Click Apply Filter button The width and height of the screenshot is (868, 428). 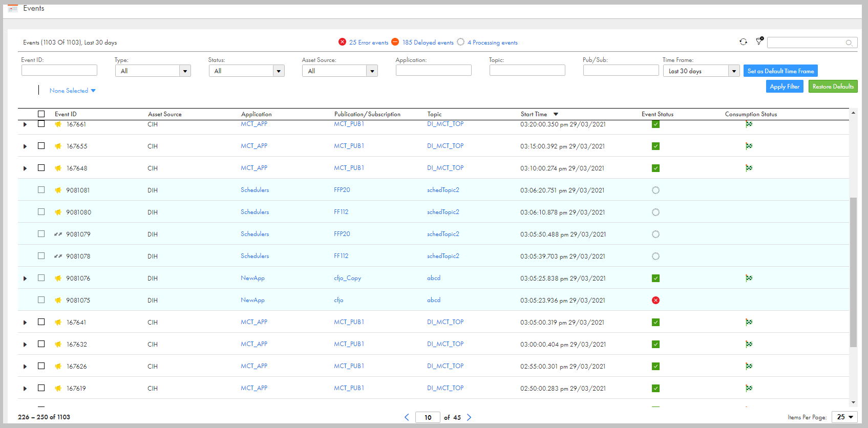pyautogui.click(x=785, y=87)
